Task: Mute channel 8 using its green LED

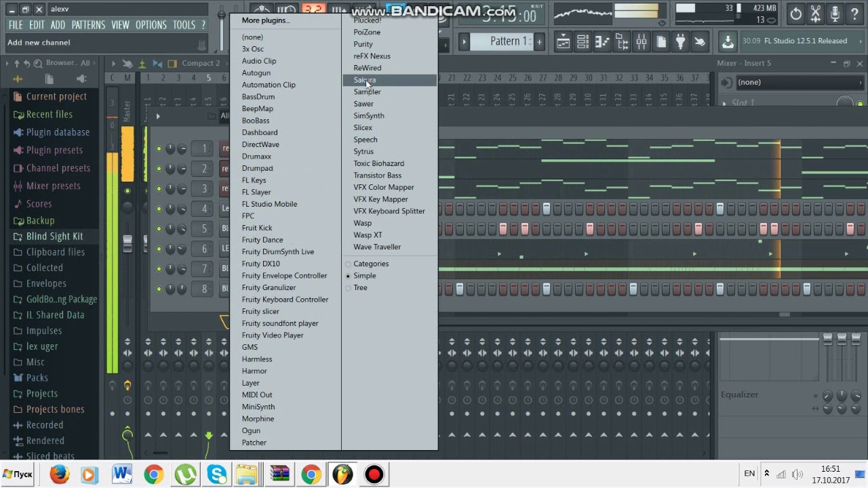Action: coord(159,289)
